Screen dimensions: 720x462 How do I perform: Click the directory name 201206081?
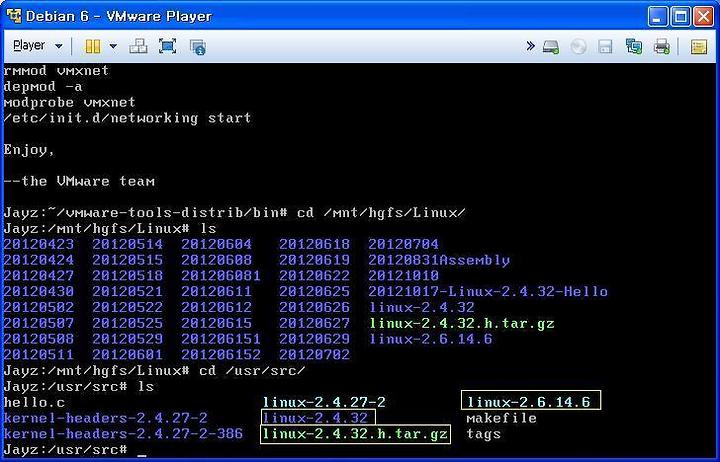click(x=221, y=276)
